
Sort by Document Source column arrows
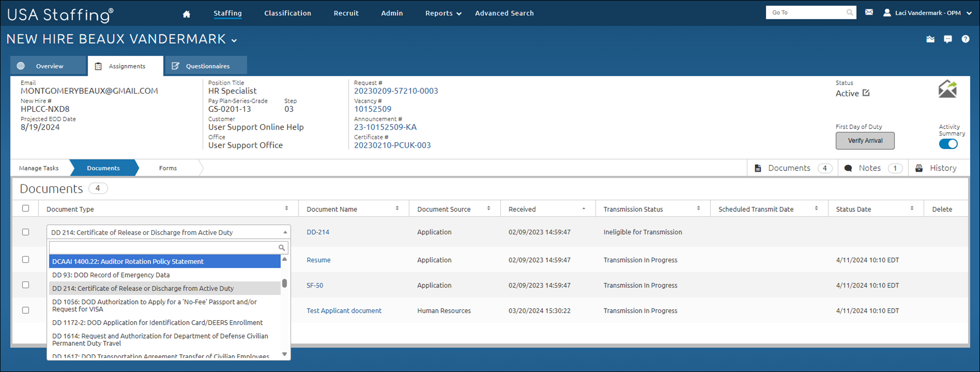[x=488, y=208]
